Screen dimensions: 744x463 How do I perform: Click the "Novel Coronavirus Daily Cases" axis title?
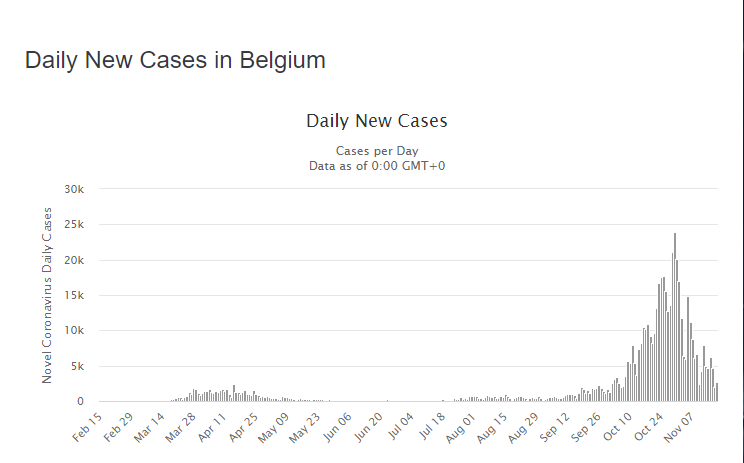[x=47, y=294]
